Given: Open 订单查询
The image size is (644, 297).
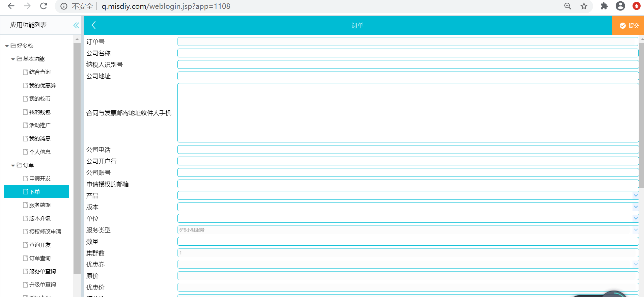Looking at the screenshot, I should 37,259.
